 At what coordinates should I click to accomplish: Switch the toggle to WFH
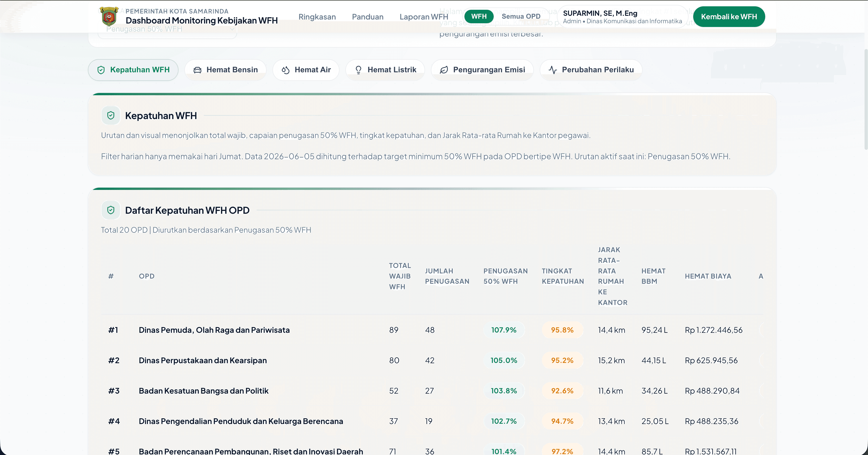479,17
